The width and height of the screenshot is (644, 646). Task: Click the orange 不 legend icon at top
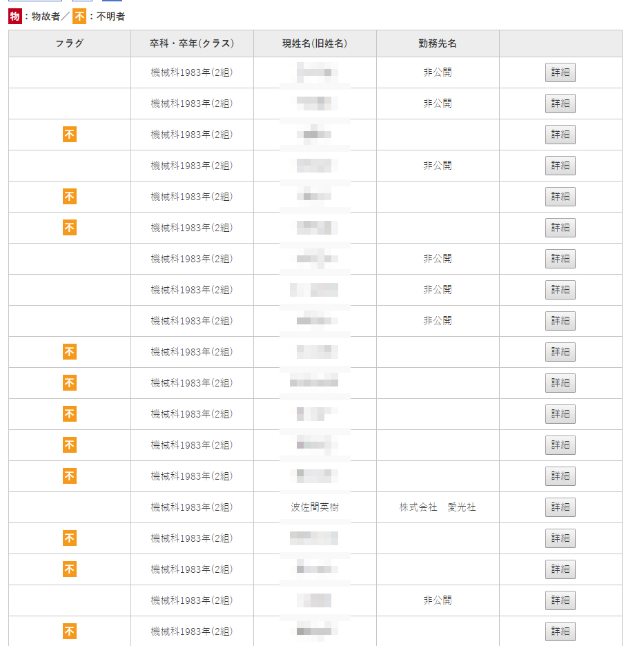click(x=79, y=16)
